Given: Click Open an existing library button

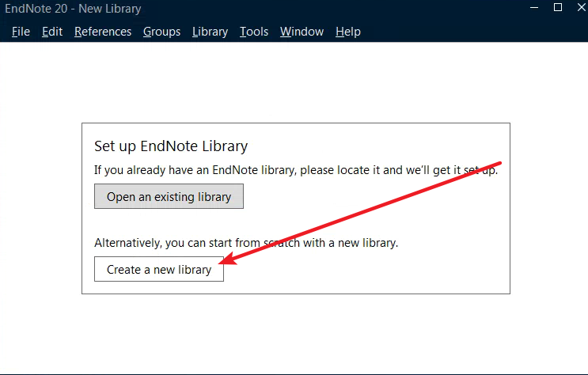Looking at the screenshot, I should (169, 196).
